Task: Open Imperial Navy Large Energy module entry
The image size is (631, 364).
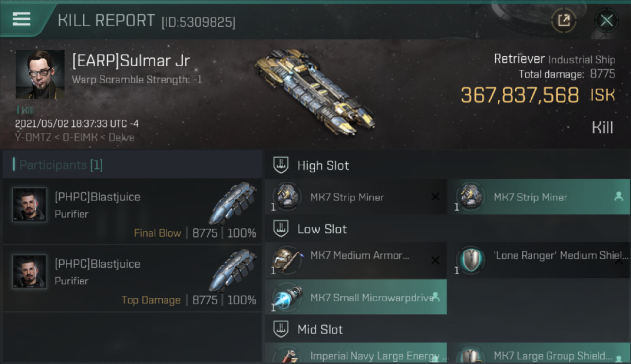Action: tap(355, 353)
